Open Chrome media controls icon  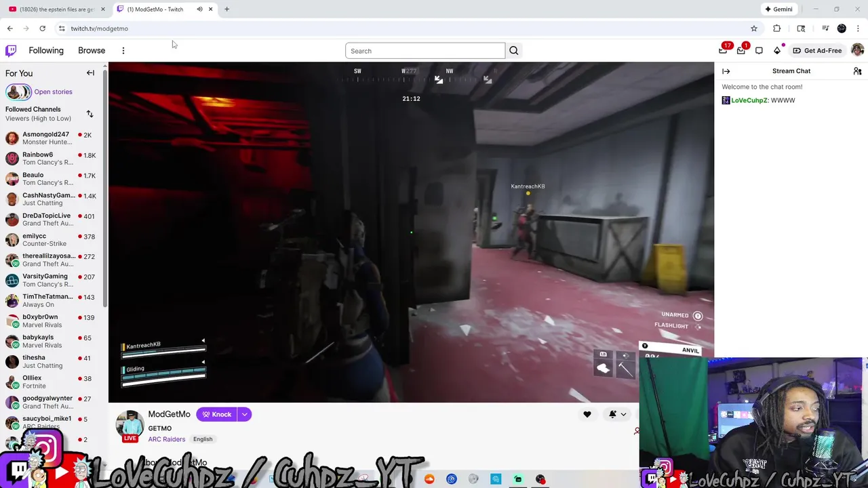click(x=825, y=28)
